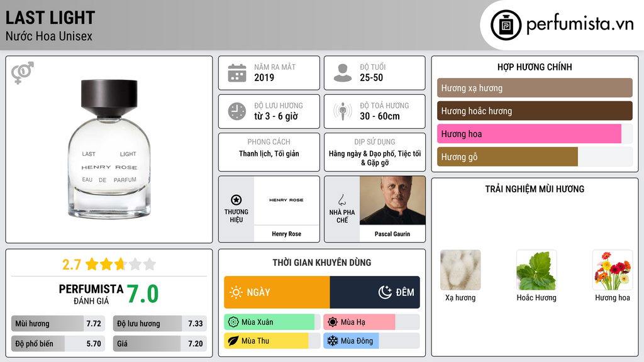Viewport: 644px width, 362px height.
Task: Click the style text Thanh lịch, Tối giản
Action: tap(269, 153)
